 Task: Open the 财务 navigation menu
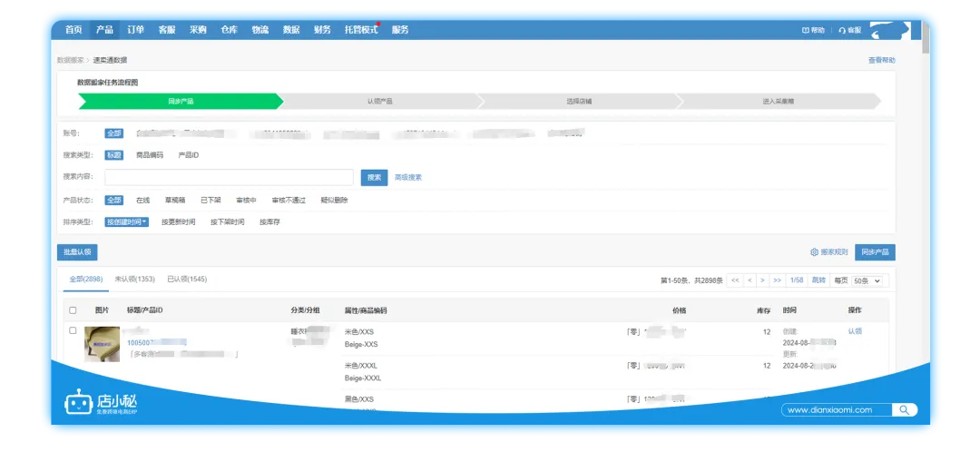pos(322,29)
